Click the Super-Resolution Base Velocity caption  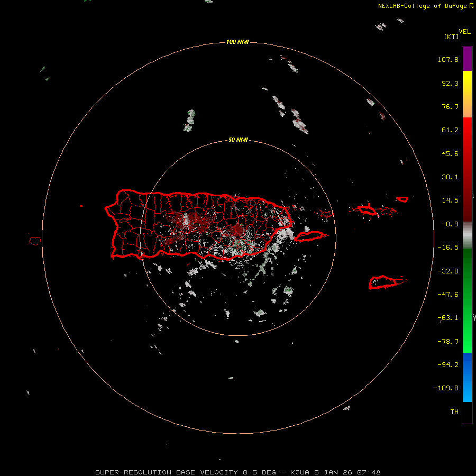(x=237, y=472)
